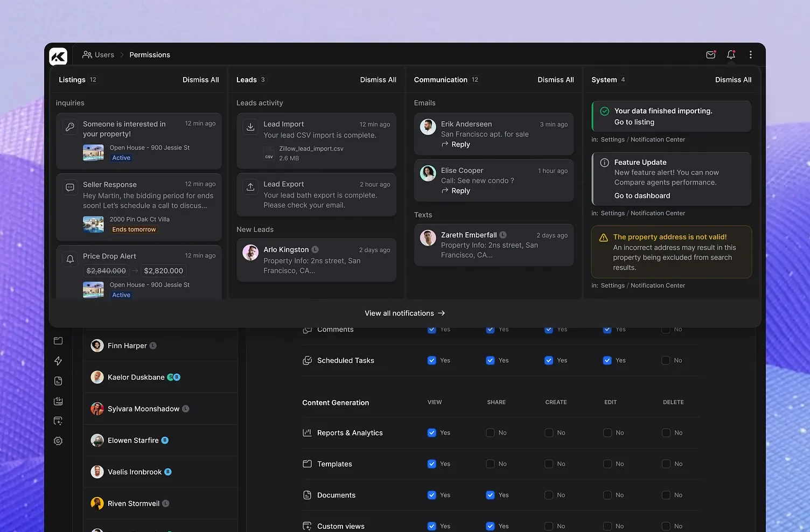The height and width of the screenshot is (532, 810).
Task: Dismiss all System notifications
Action: click(733, 80)
